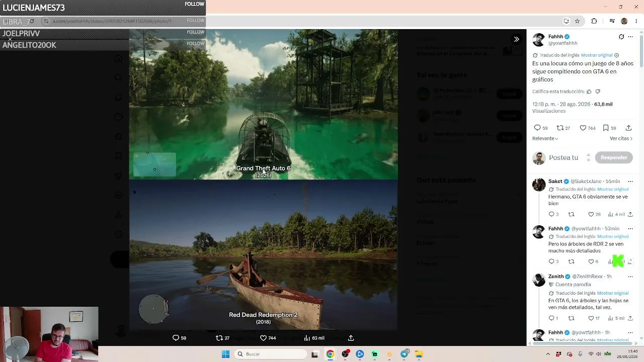Rate the translation with thumbs down
This screenshot has width=644, height=362.
pos(598,92)
